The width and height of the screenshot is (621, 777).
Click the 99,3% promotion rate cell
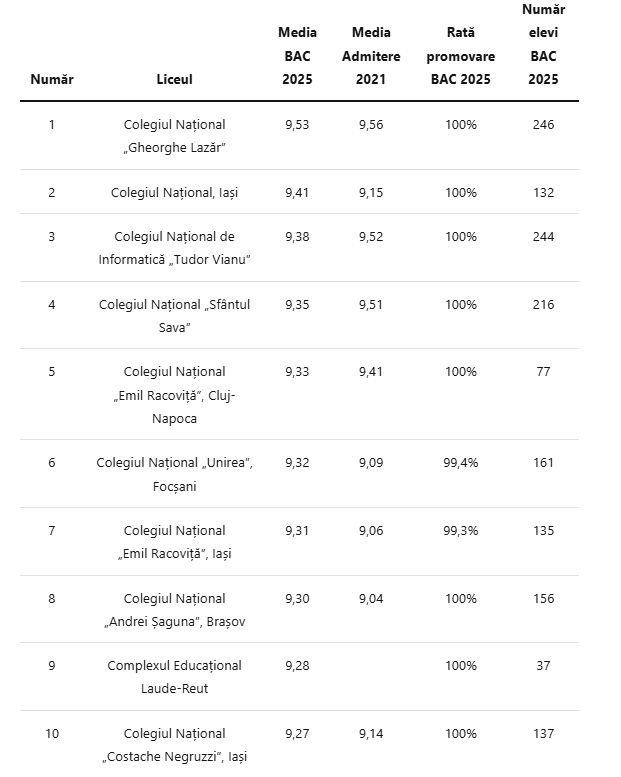click(460, 531)
